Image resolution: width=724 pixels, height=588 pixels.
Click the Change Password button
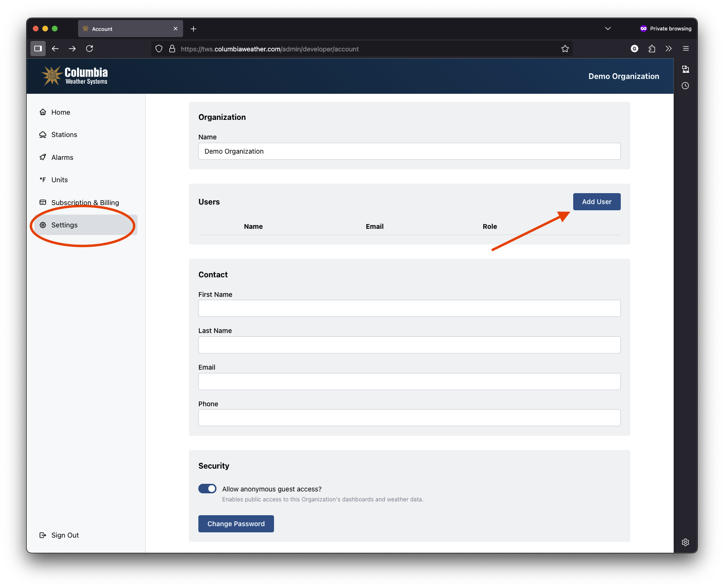[x=236, y=524]
